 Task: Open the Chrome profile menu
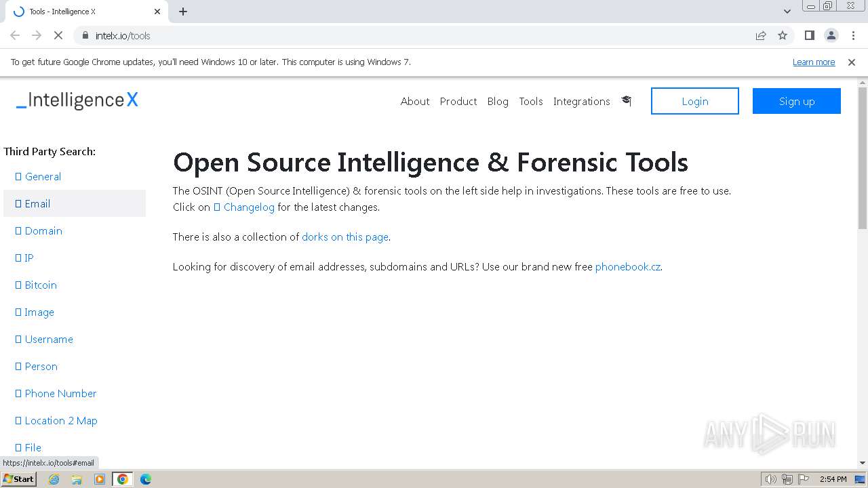tap(831, 35)
